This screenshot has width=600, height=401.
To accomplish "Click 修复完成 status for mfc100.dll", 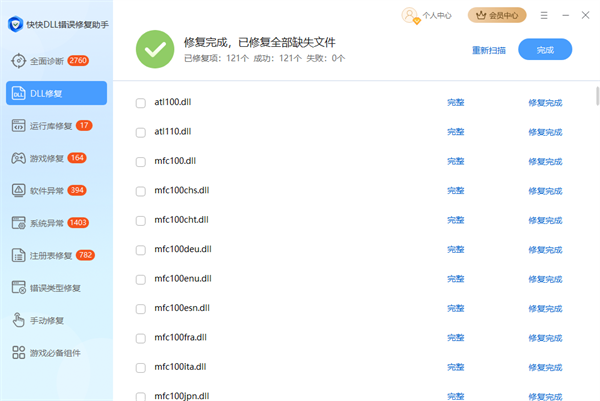I will (x=545, y=161).
